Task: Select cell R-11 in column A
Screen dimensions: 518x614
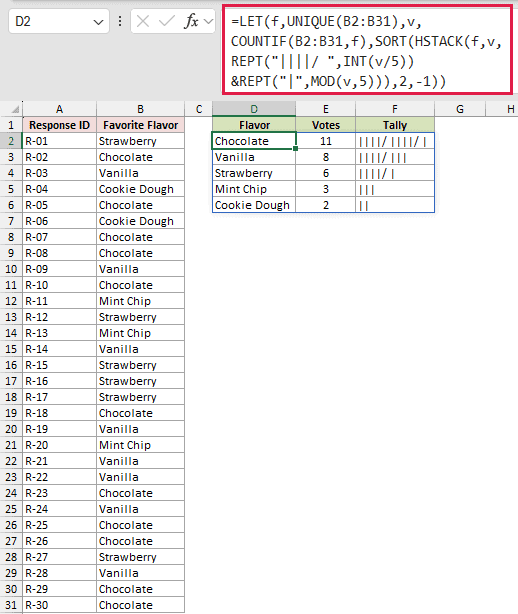Action: coord(60,301)
